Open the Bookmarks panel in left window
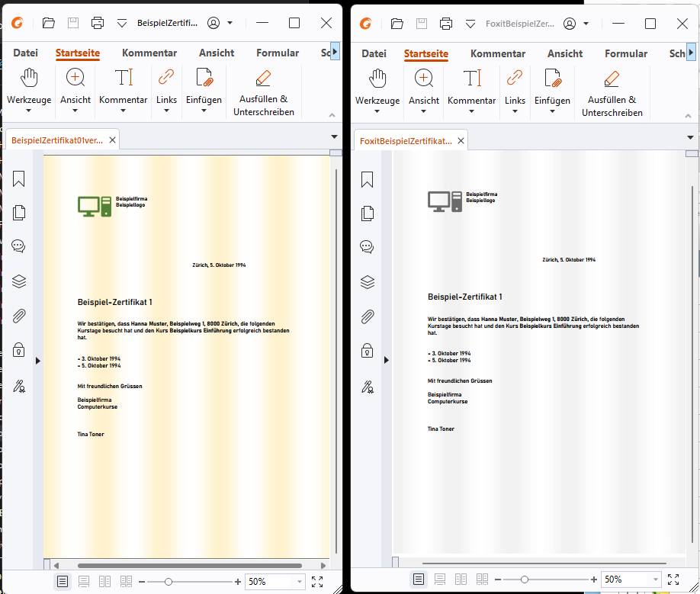 pyautogui.click(x=19, y=179)
